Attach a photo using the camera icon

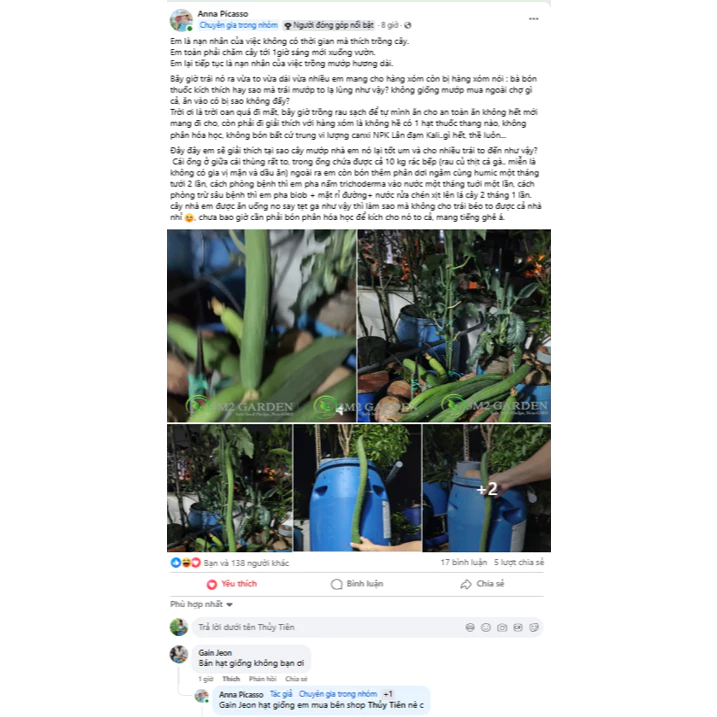click(x=502, y=627)
